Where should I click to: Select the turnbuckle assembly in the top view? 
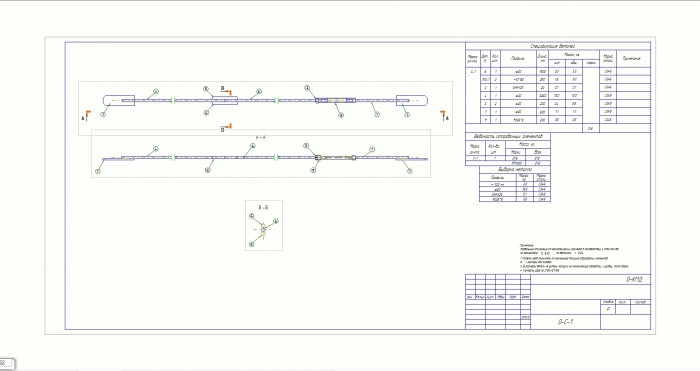pos(336,100)
